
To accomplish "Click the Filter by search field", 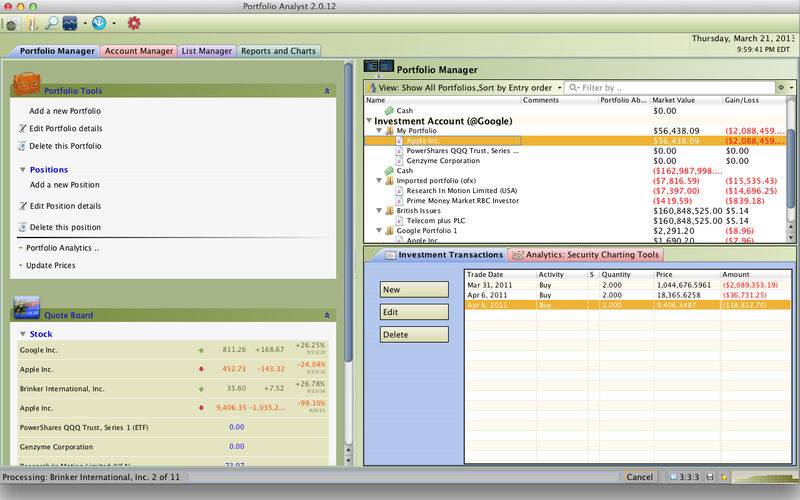I will click(670, 88).
